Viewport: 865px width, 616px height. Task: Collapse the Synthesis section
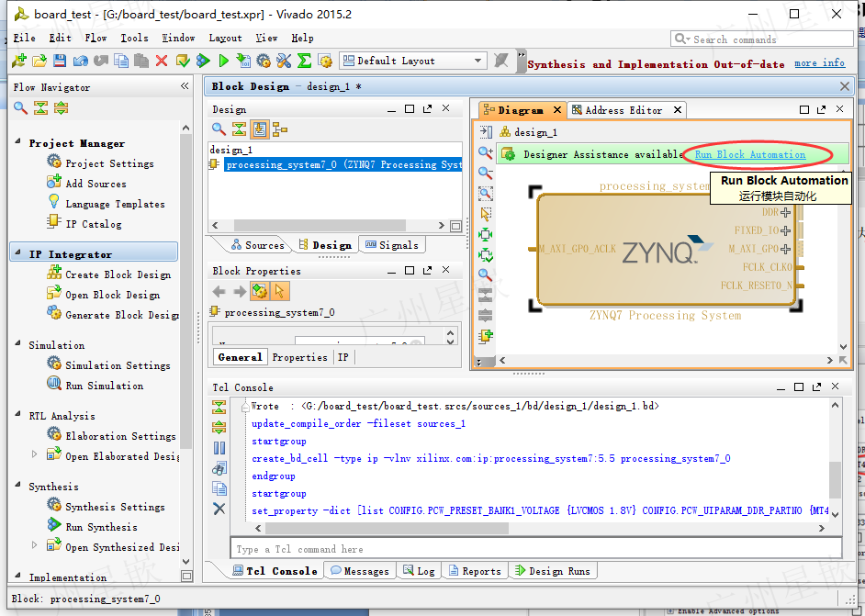pos(17,485)
